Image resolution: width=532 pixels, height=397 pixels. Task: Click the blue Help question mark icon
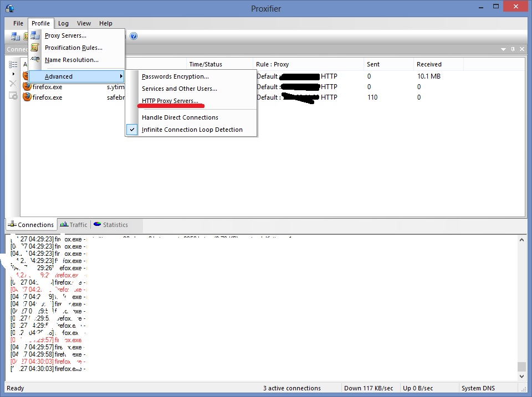click(134, 36)
